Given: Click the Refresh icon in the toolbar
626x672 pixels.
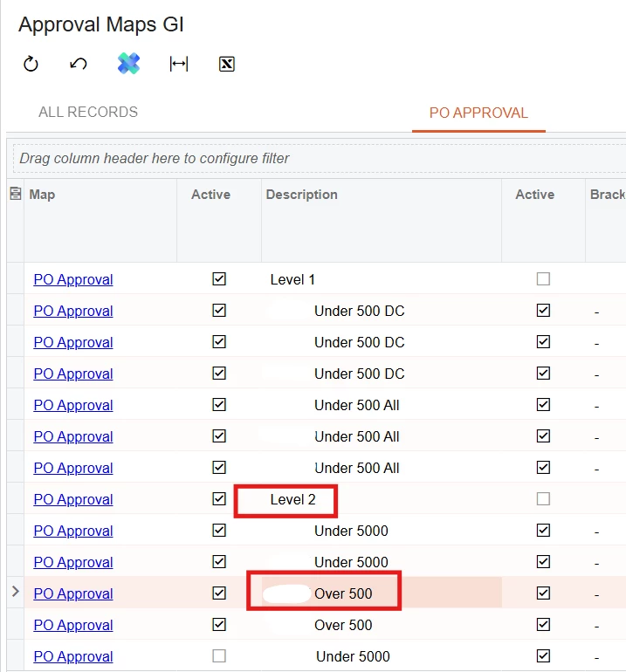Looking at the screenshot, I should pos(31,64).
